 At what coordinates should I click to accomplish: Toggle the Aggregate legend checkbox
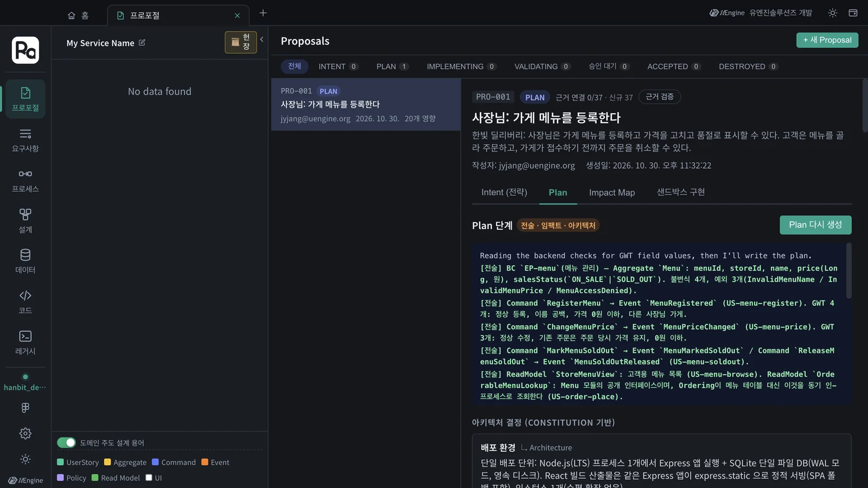[107, 462]
